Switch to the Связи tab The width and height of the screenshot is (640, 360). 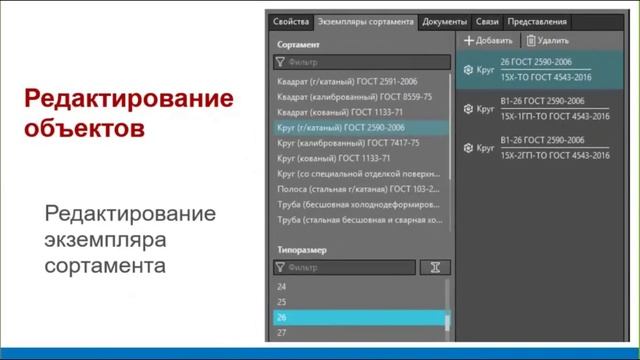(x=487, y=22)
